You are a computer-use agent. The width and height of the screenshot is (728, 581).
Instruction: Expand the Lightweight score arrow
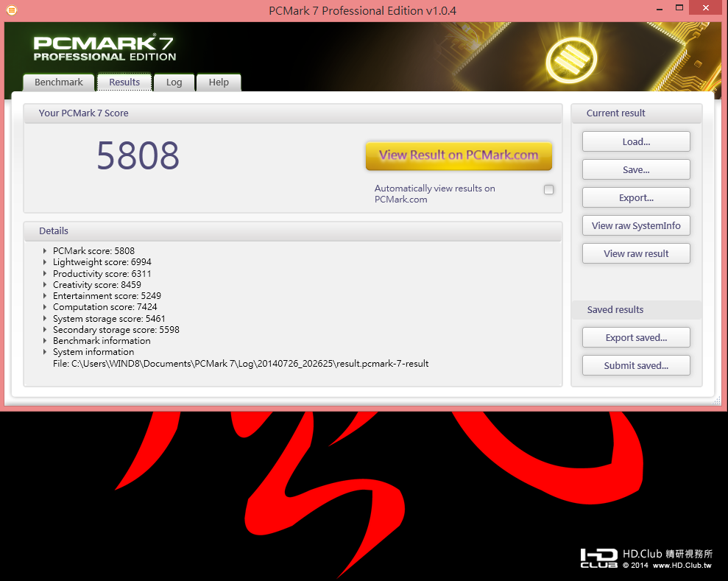45,262
